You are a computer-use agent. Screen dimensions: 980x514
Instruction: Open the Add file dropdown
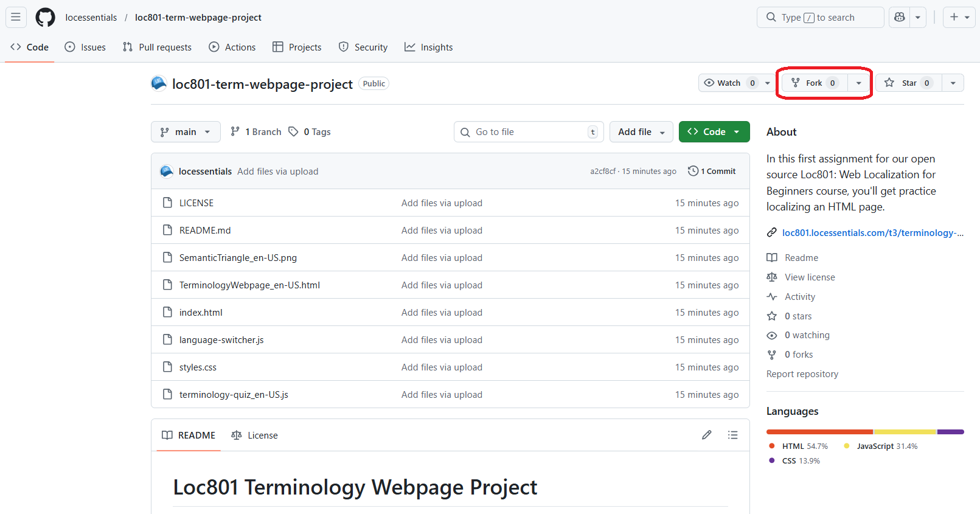click(x=641, y=132)
